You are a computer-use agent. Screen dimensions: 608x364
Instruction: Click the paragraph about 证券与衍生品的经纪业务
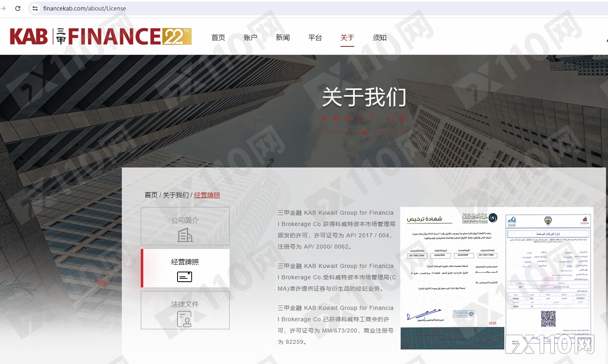pyautogui.click(x=336, y=277)
